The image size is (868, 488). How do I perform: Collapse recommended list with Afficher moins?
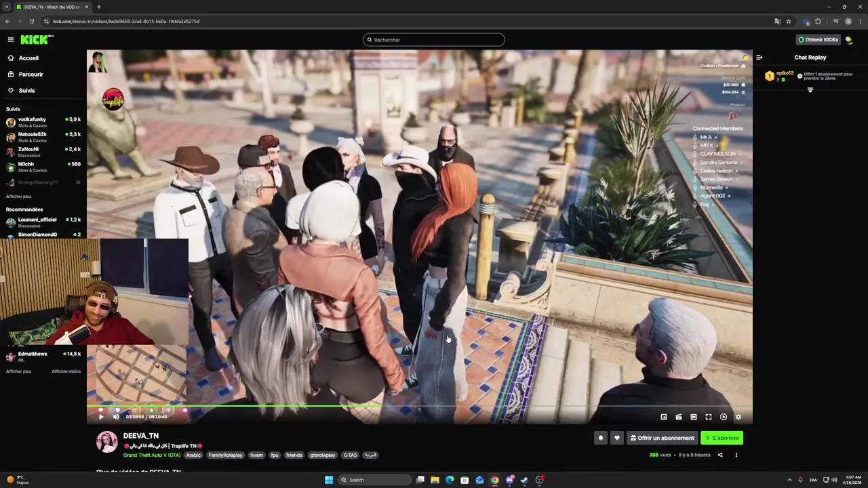click(x=66, y=371)
